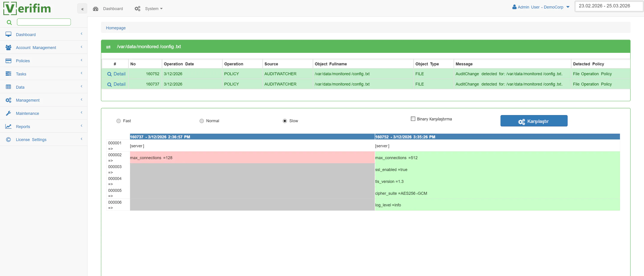Expand the Account Management chevron
The height and width of the screenshot is (276, 644).
(81, 47)
